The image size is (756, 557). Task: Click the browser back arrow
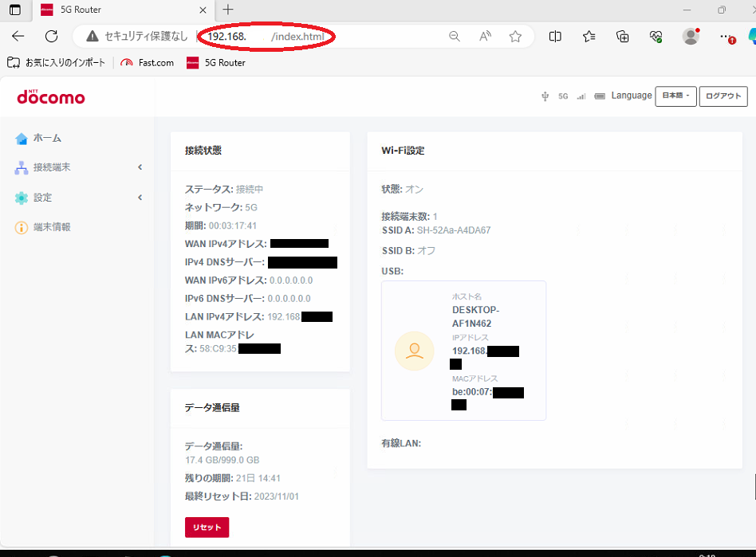(x=18, y=37)
